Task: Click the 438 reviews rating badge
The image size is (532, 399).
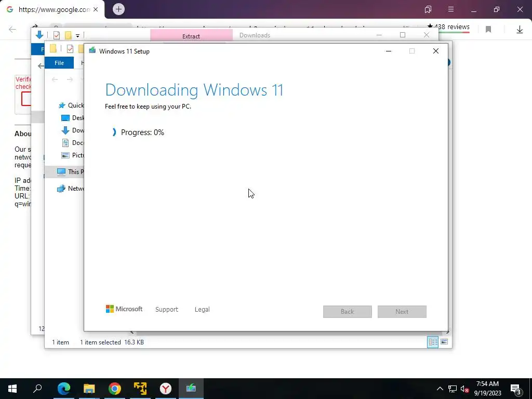Action: [x=448, y=28]
